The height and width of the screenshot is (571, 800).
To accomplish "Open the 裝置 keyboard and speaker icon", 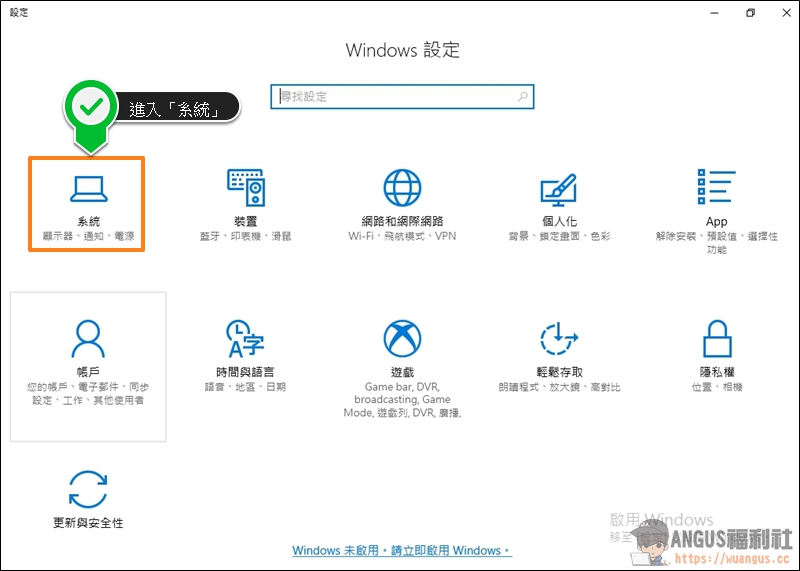I will 245,188.
